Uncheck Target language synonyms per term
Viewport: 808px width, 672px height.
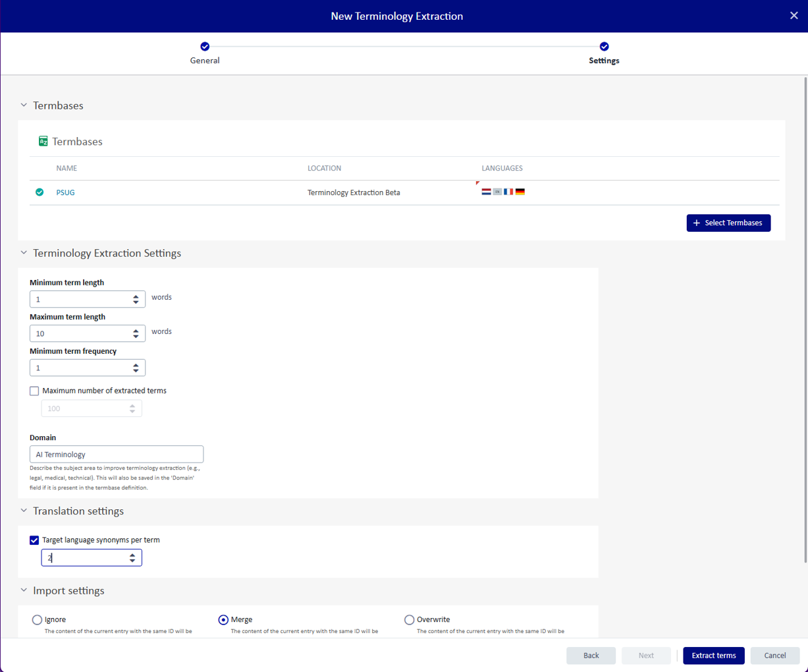click(x=34, y=540)
